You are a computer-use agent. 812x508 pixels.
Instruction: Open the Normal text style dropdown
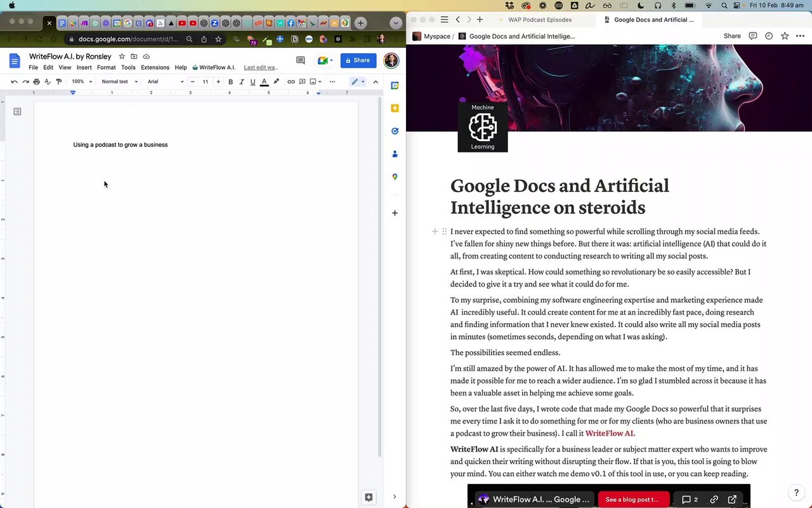(x=119, y=81)
